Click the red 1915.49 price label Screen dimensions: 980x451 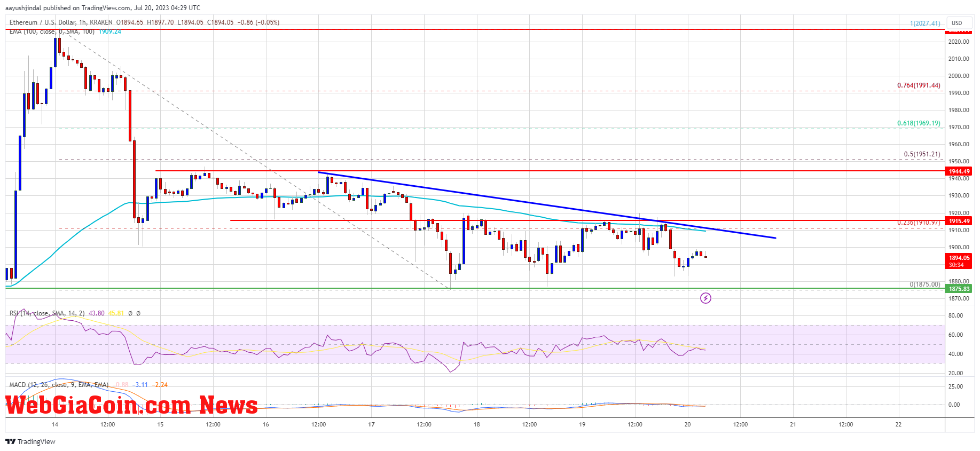coord(959,221)
